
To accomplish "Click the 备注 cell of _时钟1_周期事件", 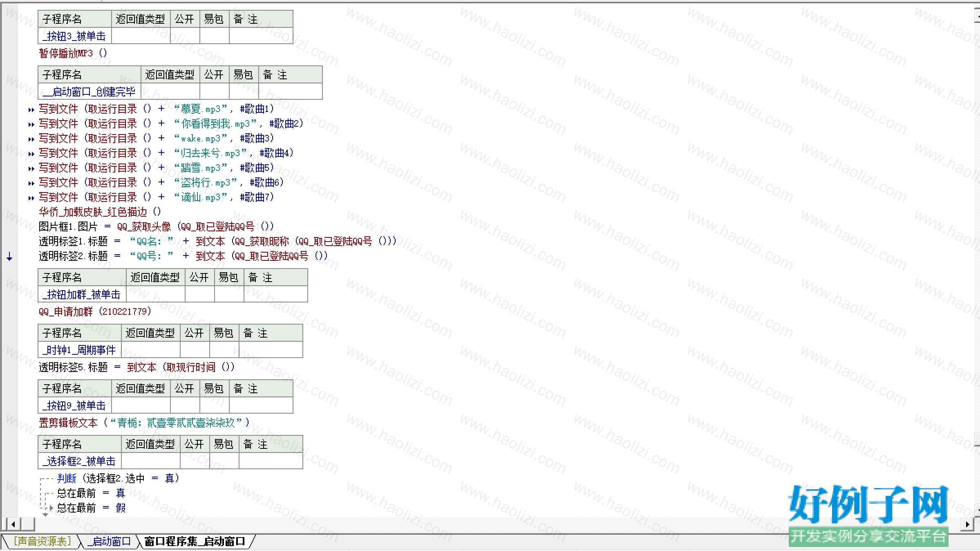I will pos(271,350).
